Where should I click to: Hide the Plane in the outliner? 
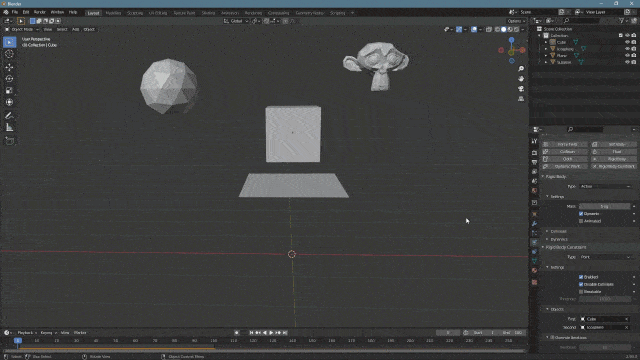coord(627,55)
